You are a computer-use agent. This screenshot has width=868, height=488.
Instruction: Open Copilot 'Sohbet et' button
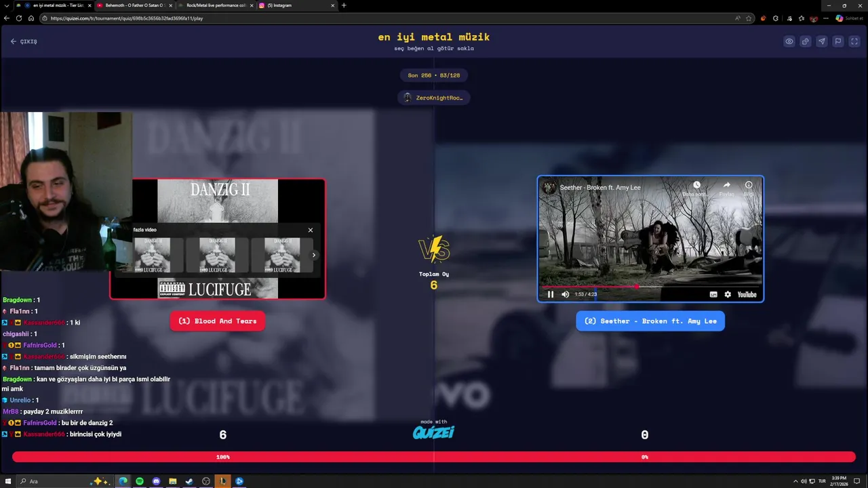point(850,18)
